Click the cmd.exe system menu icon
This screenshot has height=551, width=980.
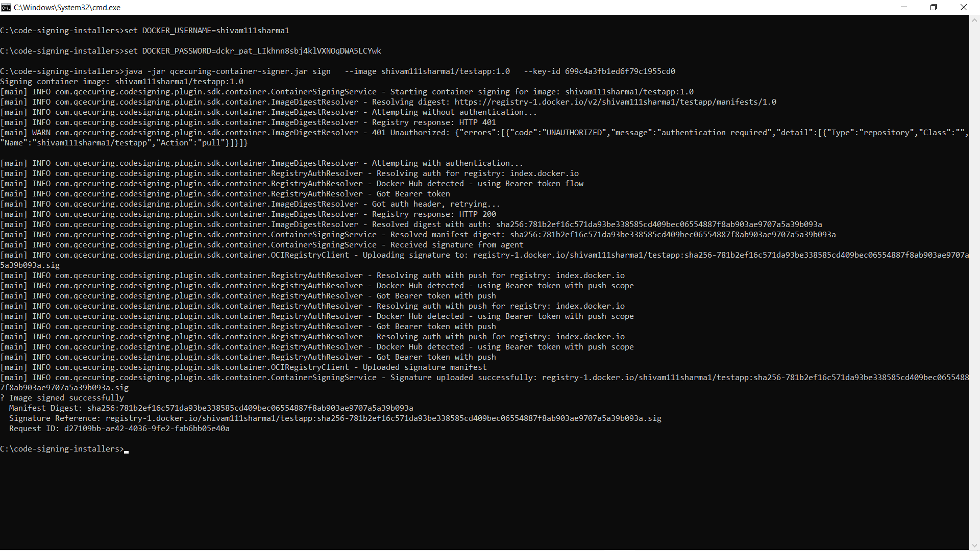tap(6, 7)
